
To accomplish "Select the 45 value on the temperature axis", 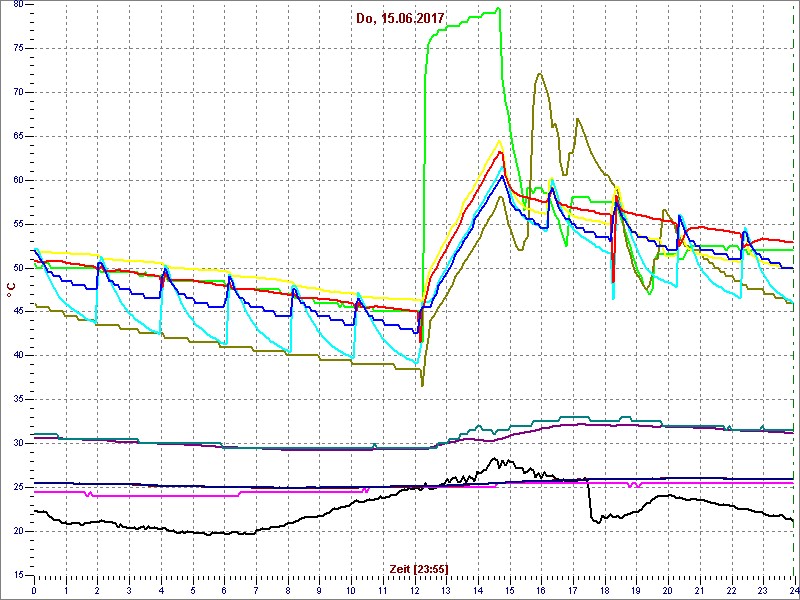I will point(17,312).
